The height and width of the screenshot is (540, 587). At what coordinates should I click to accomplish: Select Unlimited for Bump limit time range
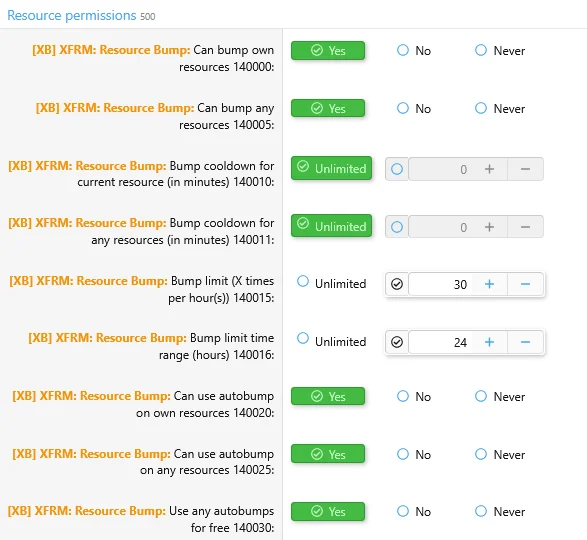click(x=331, y=341)
